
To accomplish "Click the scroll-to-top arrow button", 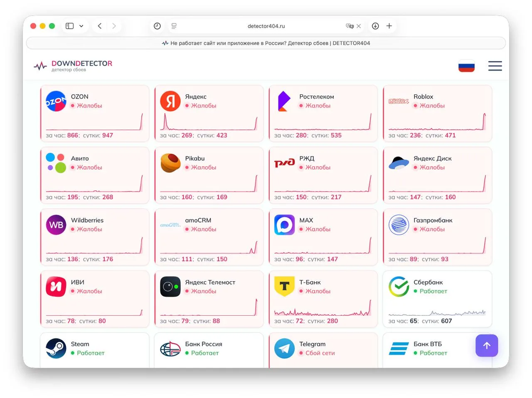I will pos(487,345).
